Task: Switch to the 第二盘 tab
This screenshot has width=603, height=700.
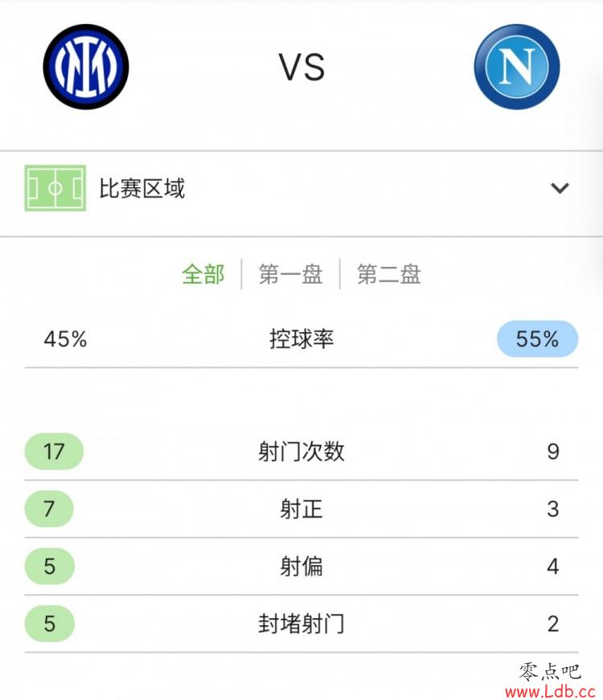Action: click(x=388, y=274)
